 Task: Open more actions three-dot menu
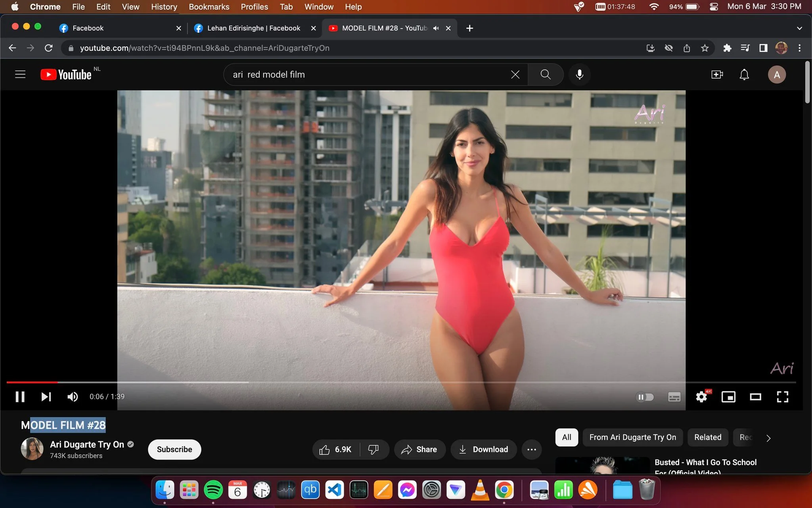[x=532, y=449]
